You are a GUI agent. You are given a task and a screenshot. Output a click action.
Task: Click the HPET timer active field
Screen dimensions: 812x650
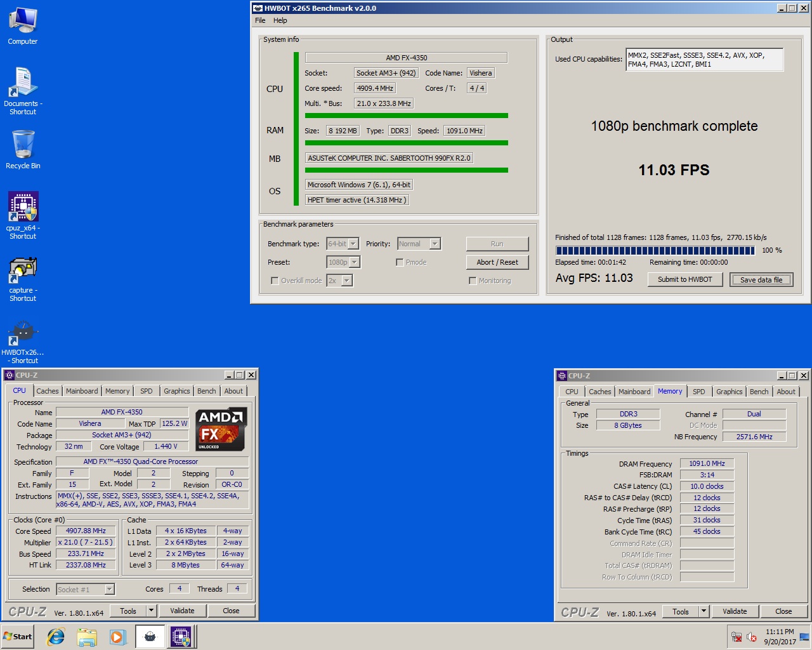coord(357,200)
